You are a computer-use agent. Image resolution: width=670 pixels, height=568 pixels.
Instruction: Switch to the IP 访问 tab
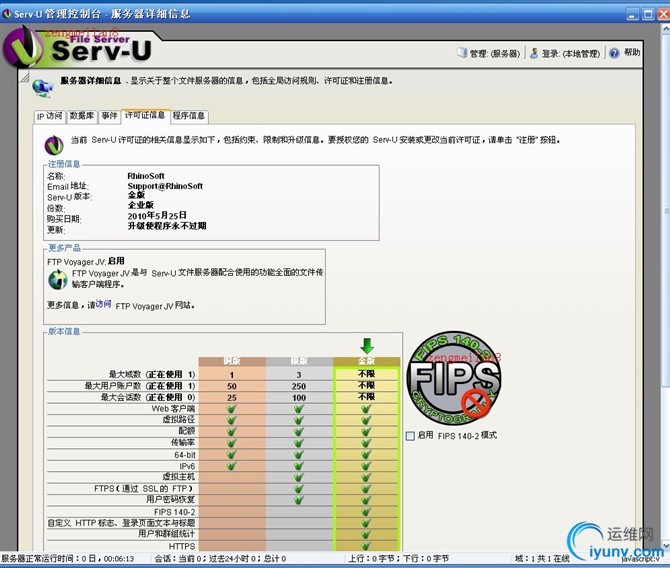(50, 116)
